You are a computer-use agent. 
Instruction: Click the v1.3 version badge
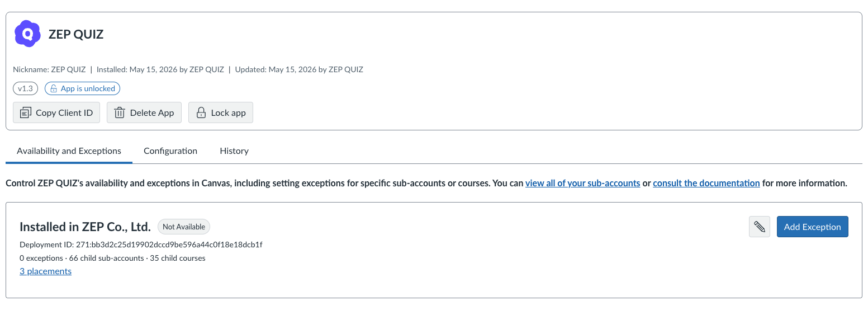click(x=26, y=88)
